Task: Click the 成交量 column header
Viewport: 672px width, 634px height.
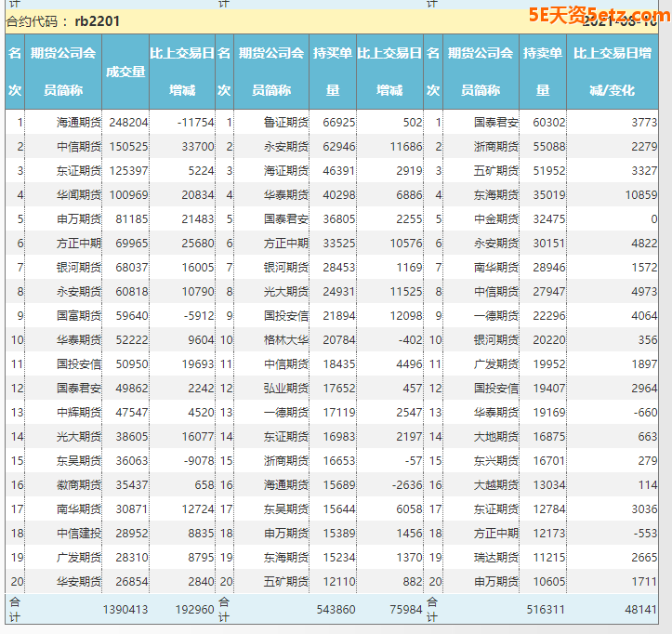Action: point(125,72)
